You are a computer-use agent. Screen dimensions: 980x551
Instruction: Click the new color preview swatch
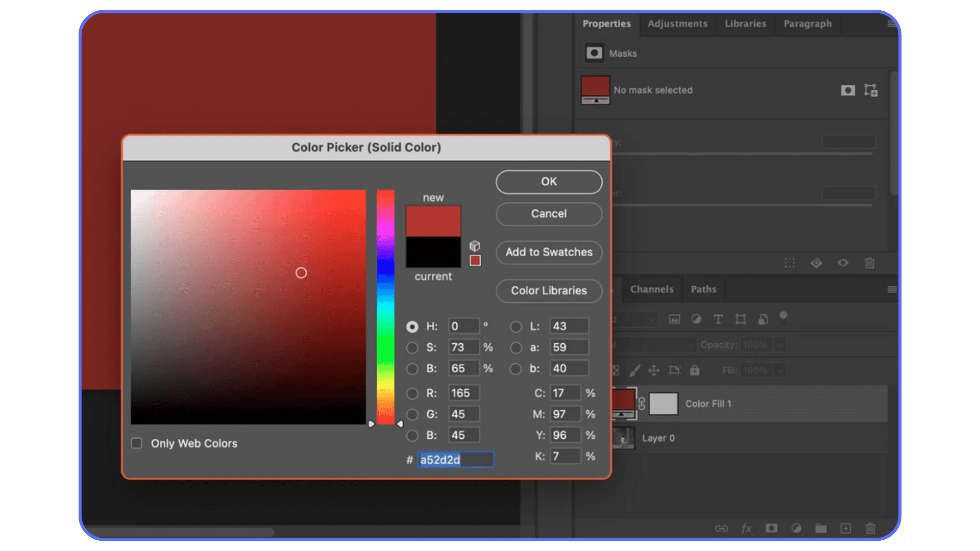(x=433, y=221)
